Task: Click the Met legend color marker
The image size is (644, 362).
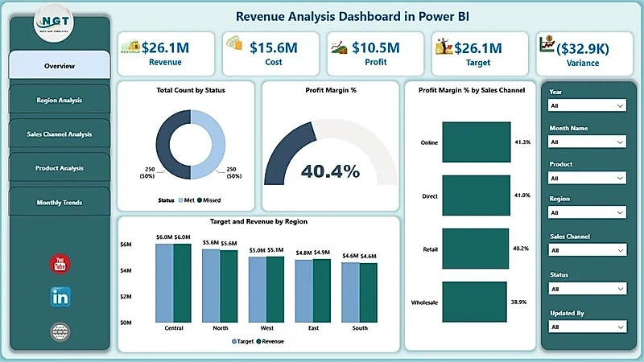Action: (180, 200)
